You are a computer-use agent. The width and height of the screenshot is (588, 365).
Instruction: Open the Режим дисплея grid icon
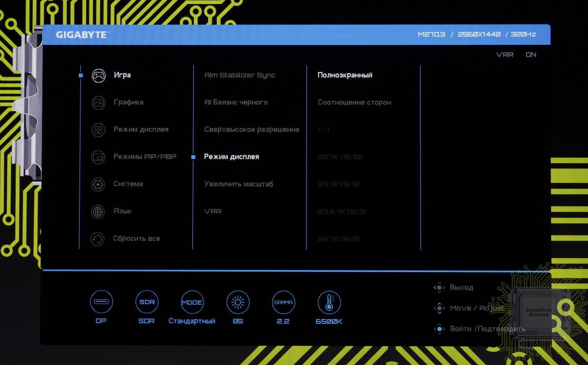(x=98, y=130)
